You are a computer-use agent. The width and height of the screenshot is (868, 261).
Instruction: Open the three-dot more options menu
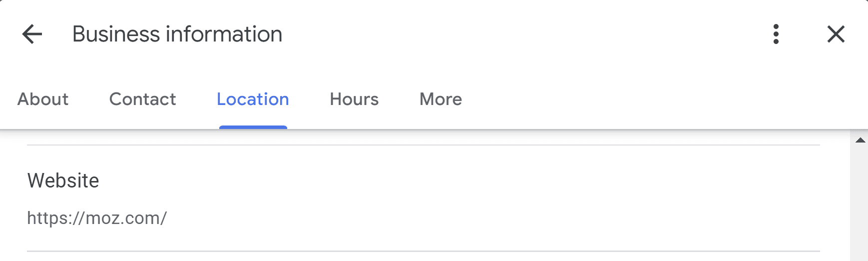[x=776, y=34]
